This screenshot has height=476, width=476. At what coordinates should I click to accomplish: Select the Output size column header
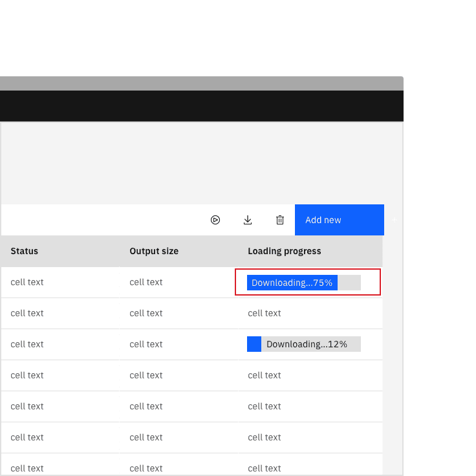point(154,251)
